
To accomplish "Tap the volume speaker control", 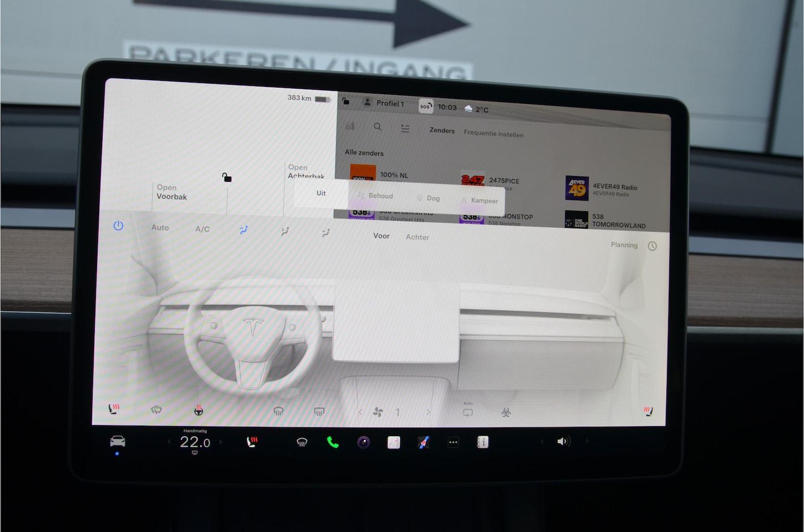I will pos(563,442).
